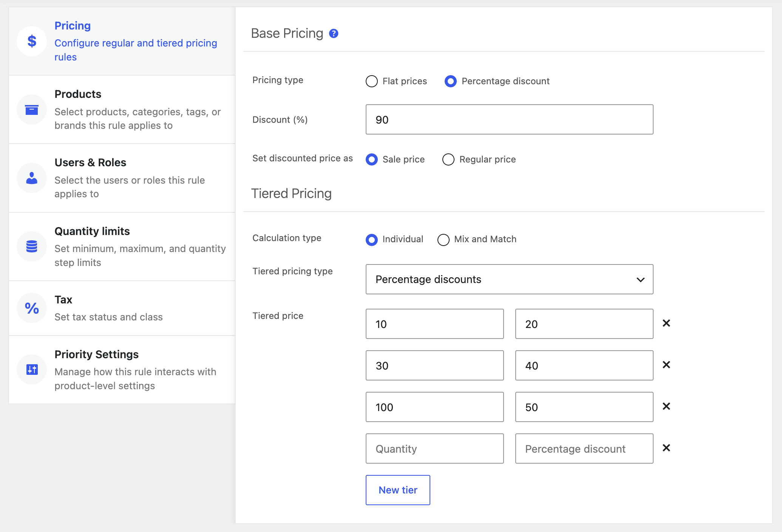Click the dollar sign Pricing icon
This screenshot has height=532, width=782.
(x=32, y=41)
